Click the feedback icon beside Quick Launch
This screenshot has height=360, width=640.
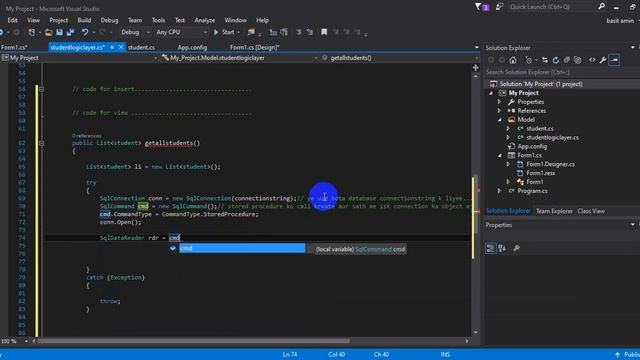499,7
